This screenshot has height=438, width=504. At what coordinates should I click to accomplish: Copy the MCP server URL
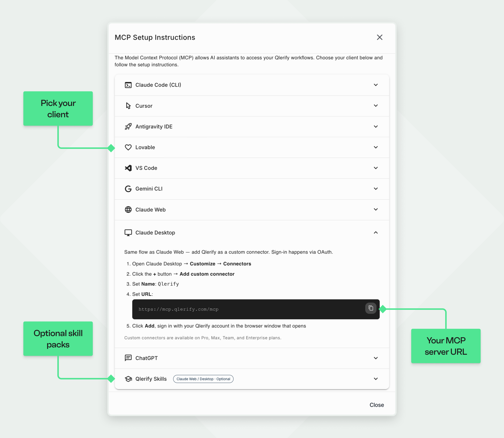371,308
